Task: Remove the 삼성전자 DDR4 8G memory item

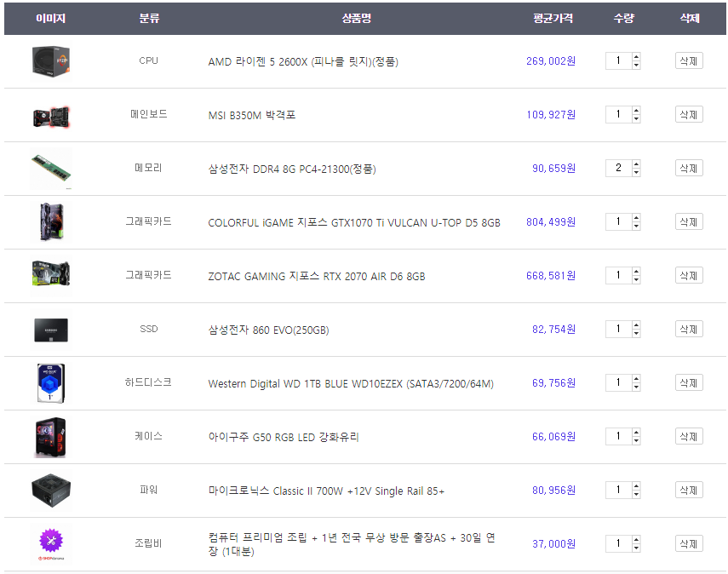Action: [x=689, y=168]
